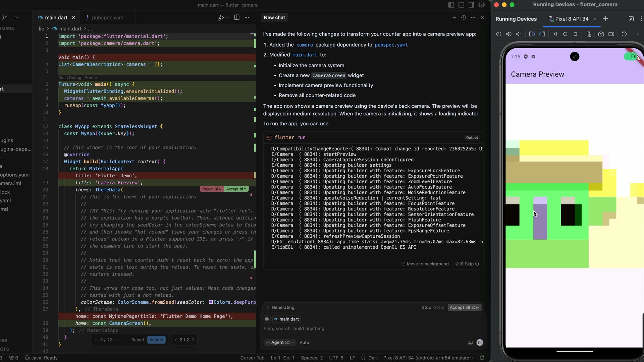Image resolution: width=644 pixels, height=362 pixels.
Task: Toggle the bottom panel layout button
Action: point(461,5)
